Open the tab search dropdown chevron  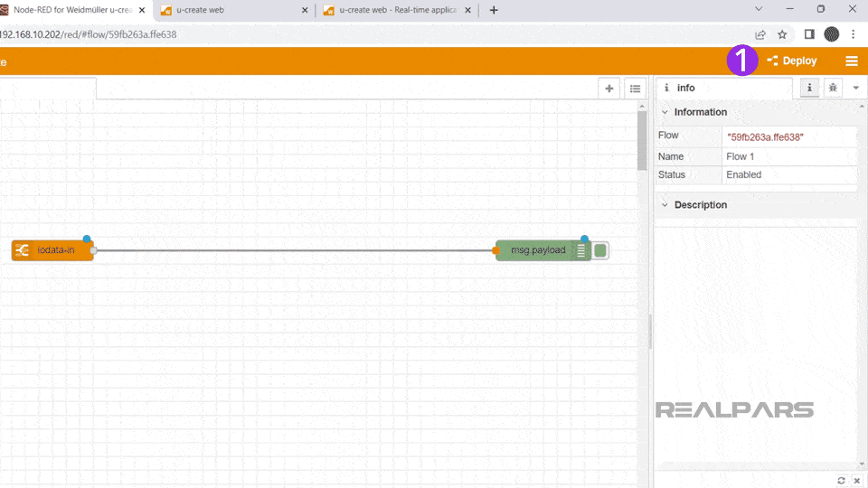click(x=759, y=9)
